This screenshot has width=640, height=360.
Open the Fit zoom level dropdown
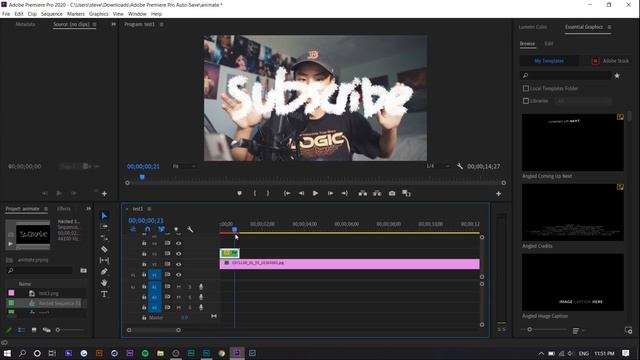(x=184, y=166)
